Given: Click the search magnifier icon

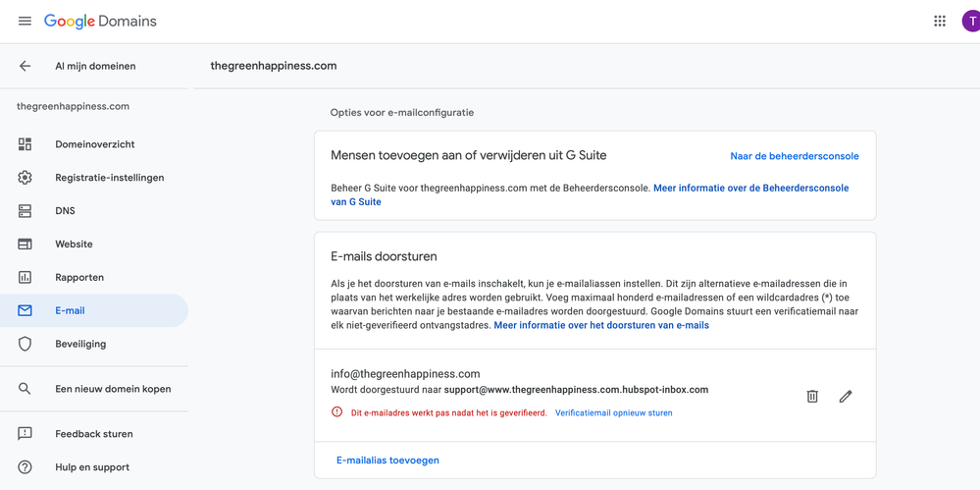Looking at the screenshot, I should pyautogui.click(x=25, y=389).
